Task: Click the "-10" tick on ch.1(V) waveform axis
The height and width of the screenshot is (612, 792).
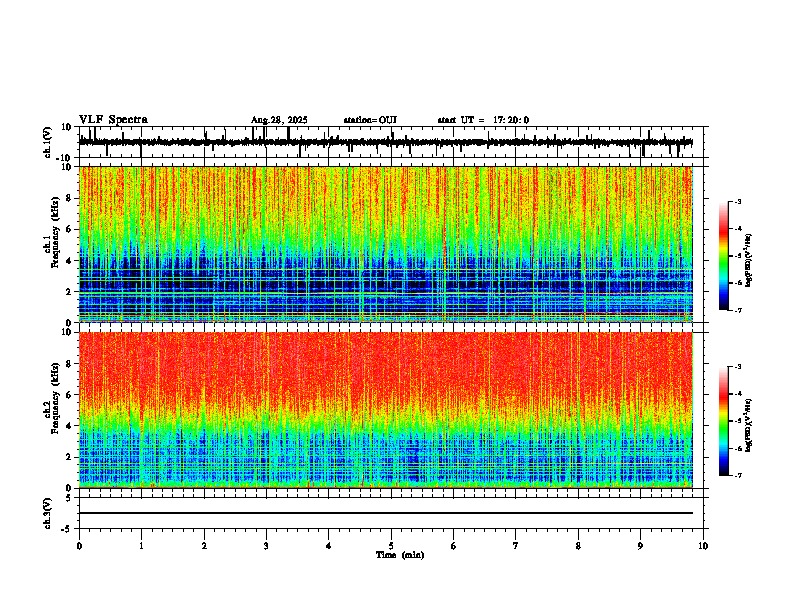Action: [65, 158]
